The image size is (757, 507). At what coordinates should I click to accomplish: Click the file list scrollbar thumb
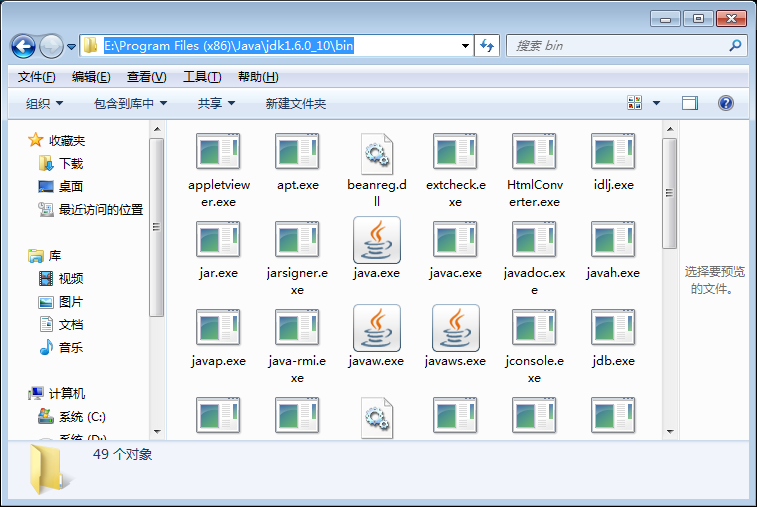tap(670, 193)
